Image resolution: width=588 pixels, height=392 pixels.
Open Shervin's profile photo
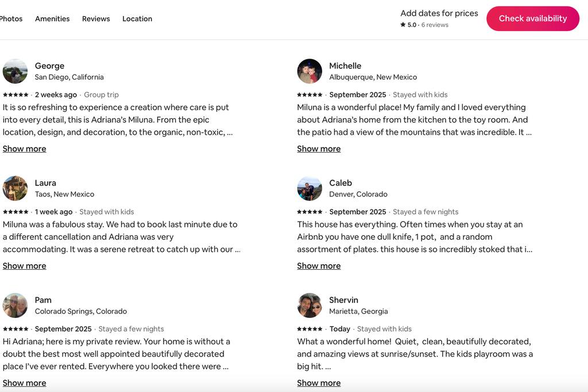pyautogui.click(x=310, y=305)
